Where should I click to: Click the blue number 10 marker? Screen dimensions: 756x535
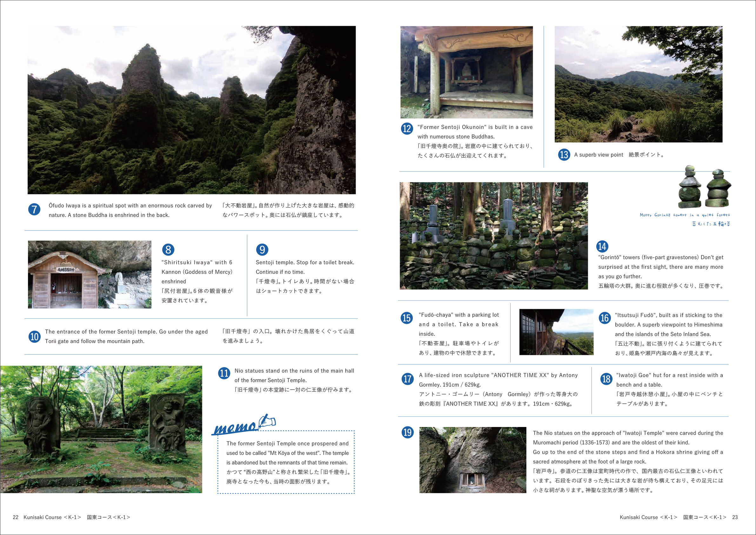click(35, 336)
